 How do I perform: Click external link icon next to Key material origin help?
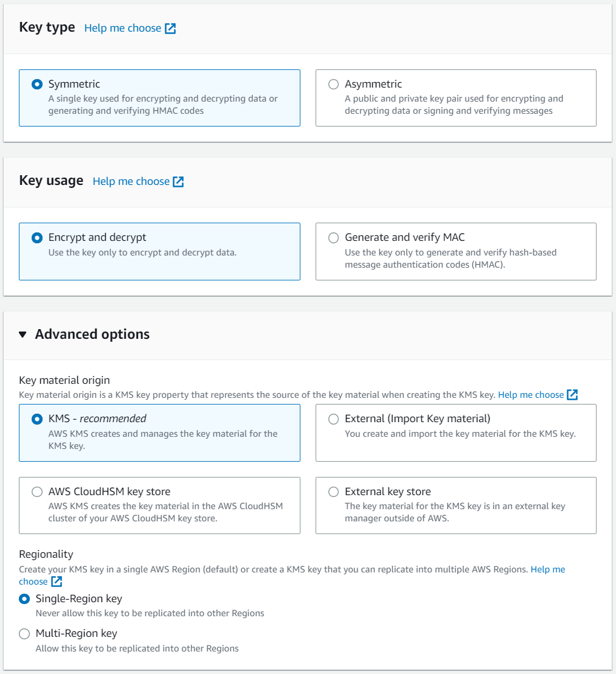click(572, 395)
